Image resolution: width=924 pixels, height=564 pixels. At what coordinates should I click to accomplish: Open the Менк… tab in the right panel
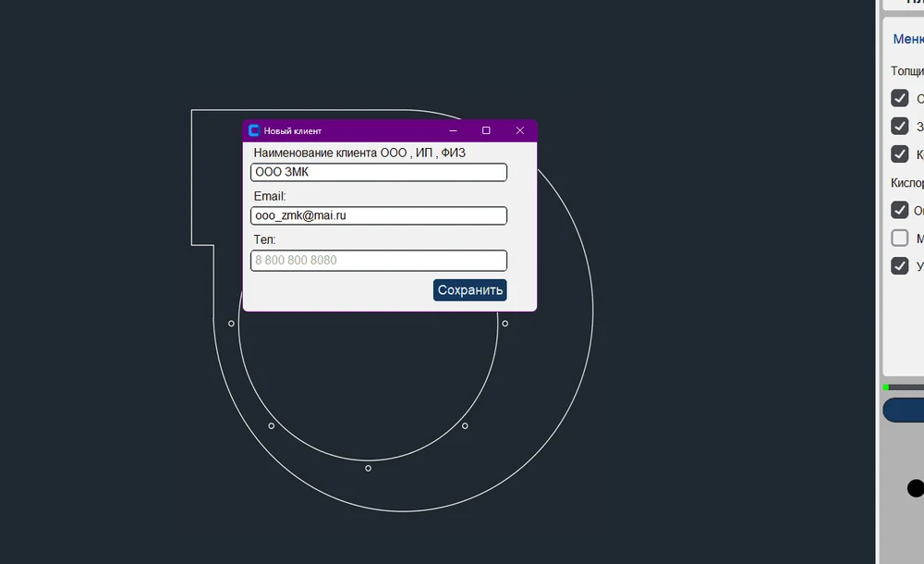click(907, 39)
